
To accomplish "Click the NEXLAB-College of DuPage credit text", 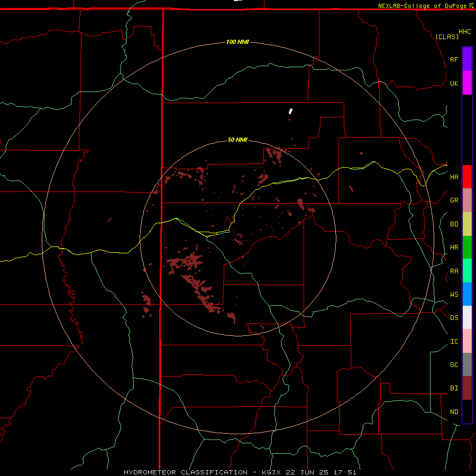I will 422,6.
